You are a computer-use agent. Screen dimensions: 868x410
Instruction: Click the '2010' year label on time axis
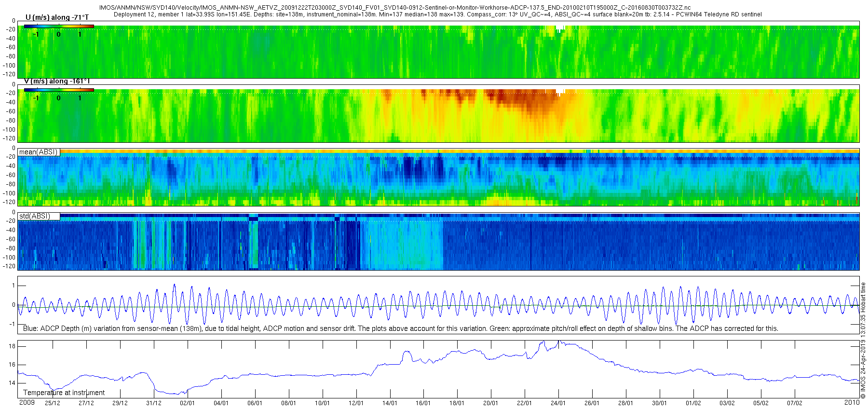click(x=852, y=402)
